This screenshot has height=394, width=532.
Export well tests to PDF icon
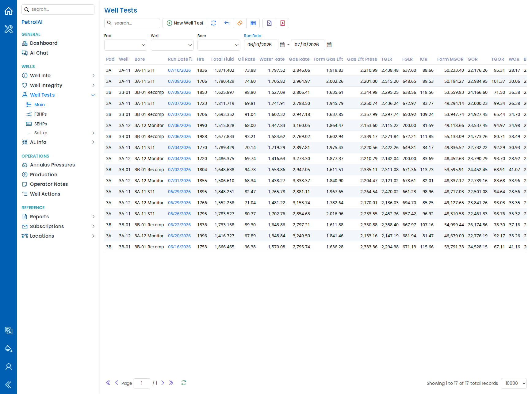[x=282, y=23]
